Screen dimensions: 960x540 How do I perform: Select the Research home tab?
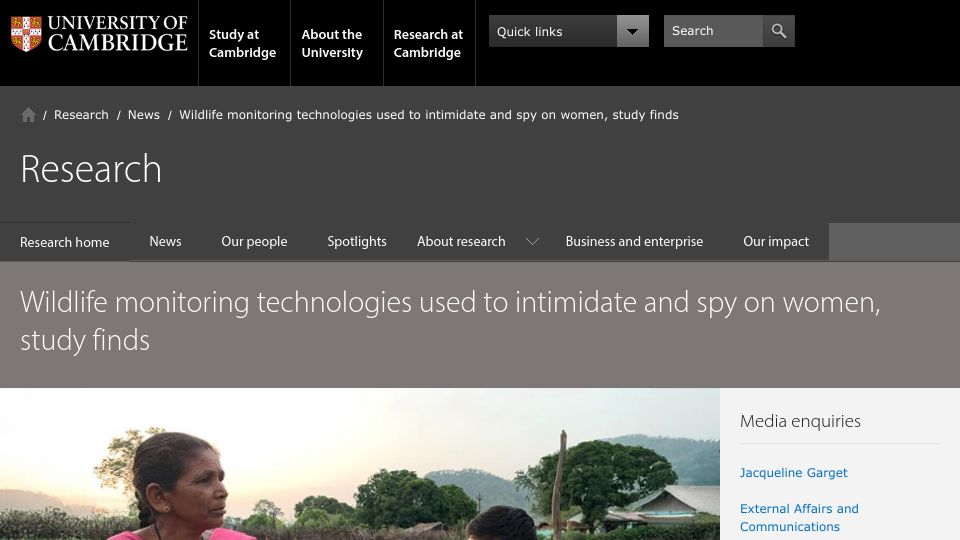tap(65, 242)
